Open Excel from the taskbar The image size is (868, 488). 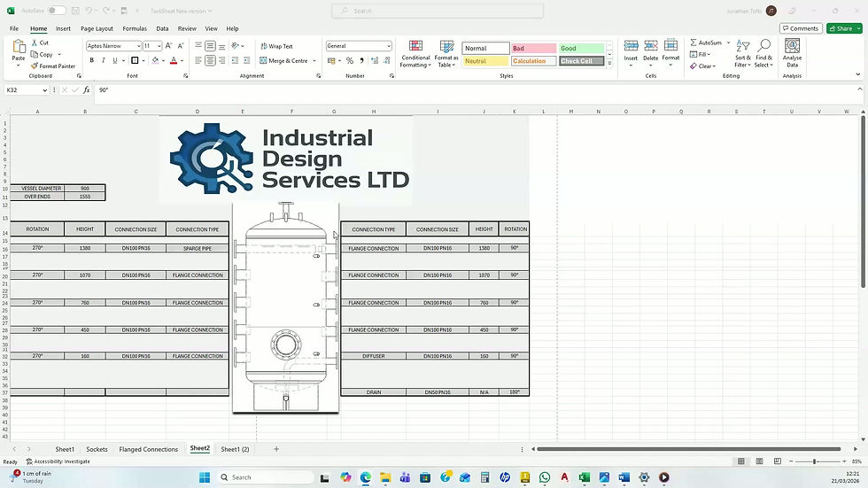coord(584,477)
